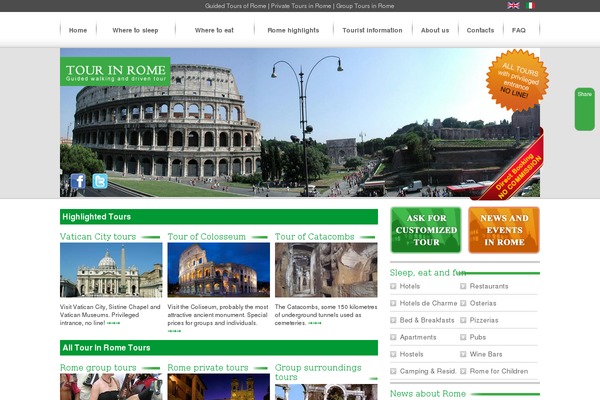
Task: Open the Tour of Colosseum heading link
Action: [x=207, y=237]
